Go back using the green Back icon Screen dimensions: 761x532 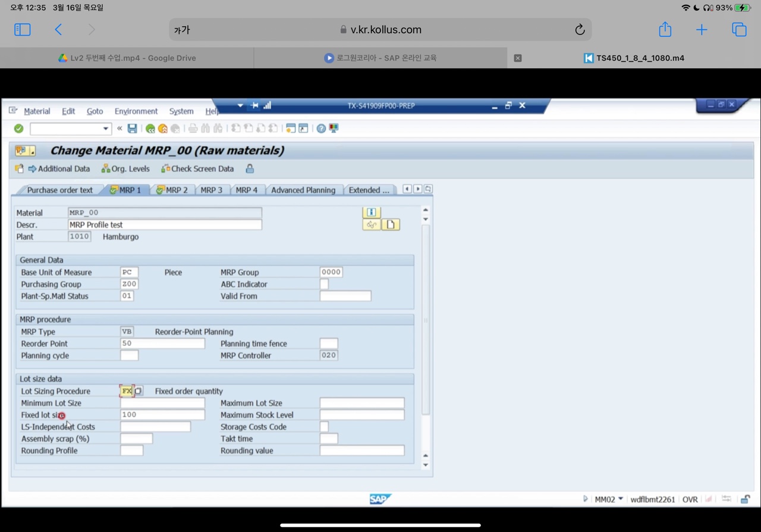tap(150, 128)
